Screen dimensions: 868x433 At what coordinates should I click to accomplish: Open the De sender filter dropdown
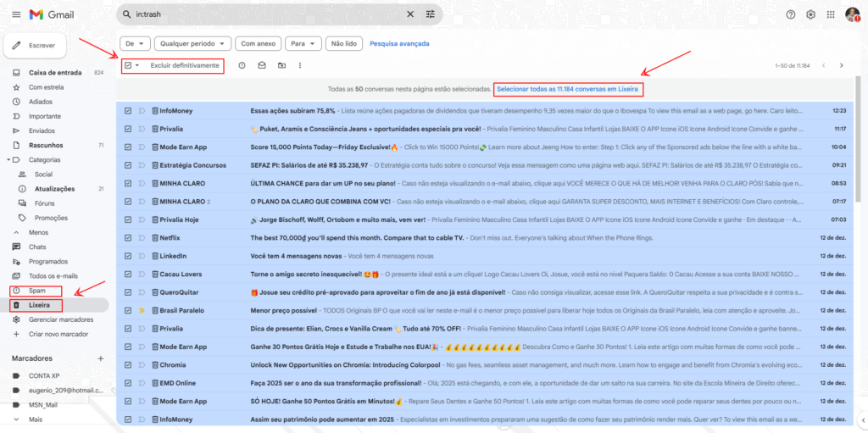135,43
